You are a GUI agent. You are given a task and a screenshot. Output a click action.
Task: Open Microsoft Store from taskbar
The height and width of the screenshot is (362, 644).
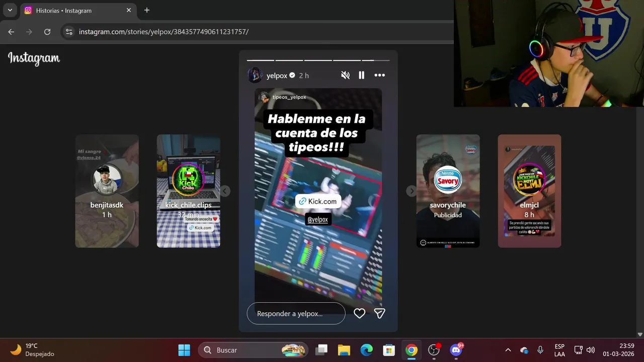point(389,350)
